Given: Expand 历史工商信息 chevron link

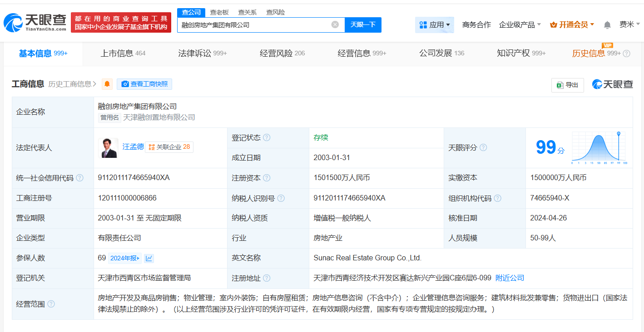Looking at the screenshot, I should [x=73, y=84].
